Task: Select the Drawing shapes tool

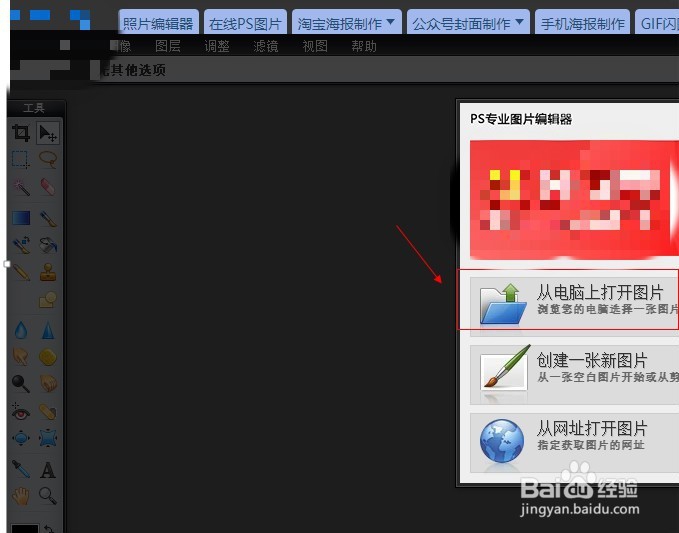Action: click(48, 299)
